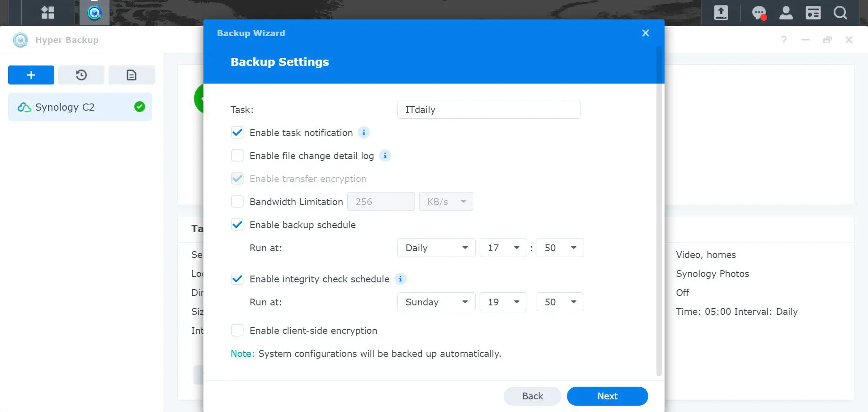This screenshot has height=412, width=868.
Task: Expand the Sunday integrity check day dropdown
Action: point(436,302)
